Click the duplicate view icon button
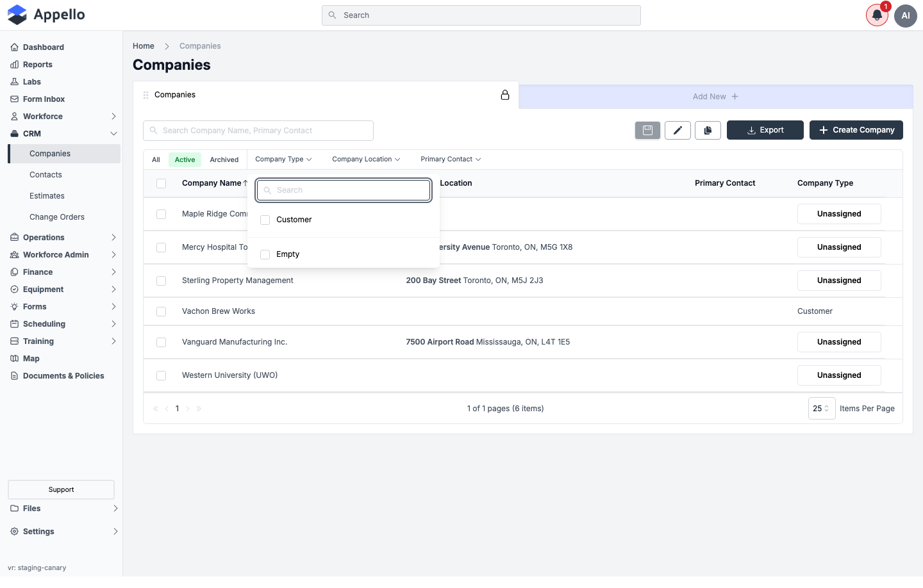The height and width of the screenshot is (588, 923). pyautogui.click(x=708, y=130)
